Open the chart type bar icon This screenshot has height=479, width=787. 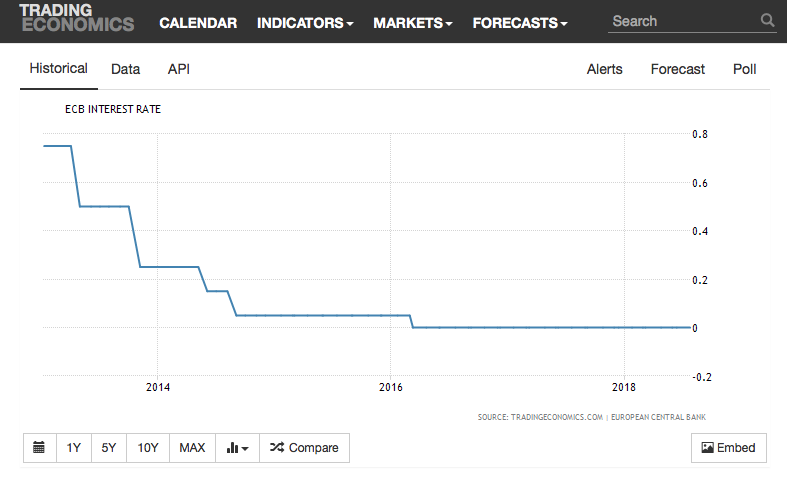[237, 447]
